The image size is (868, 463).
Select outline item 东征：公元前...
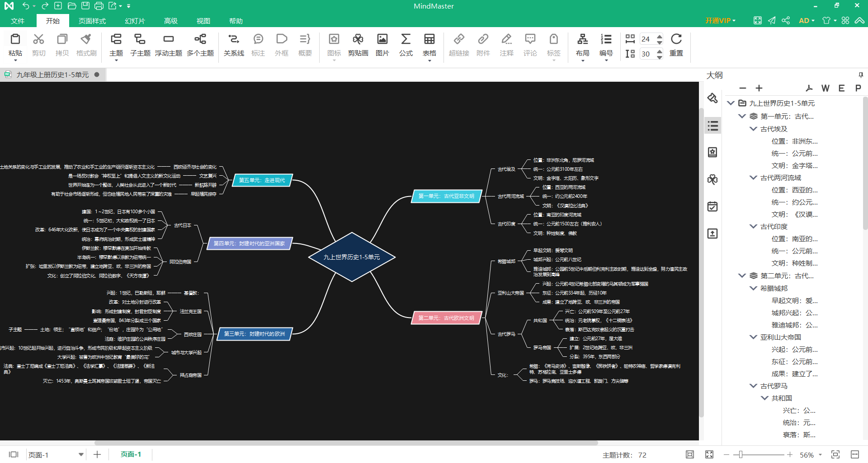coord(794,361)
